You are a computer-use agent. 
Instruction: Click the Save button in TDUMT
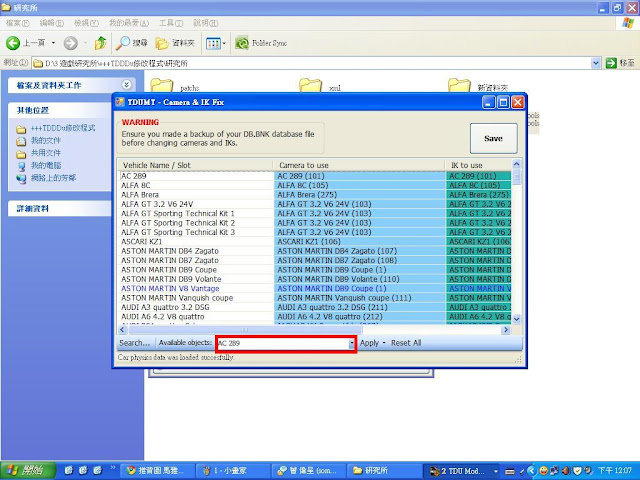(x=493, y=138)
